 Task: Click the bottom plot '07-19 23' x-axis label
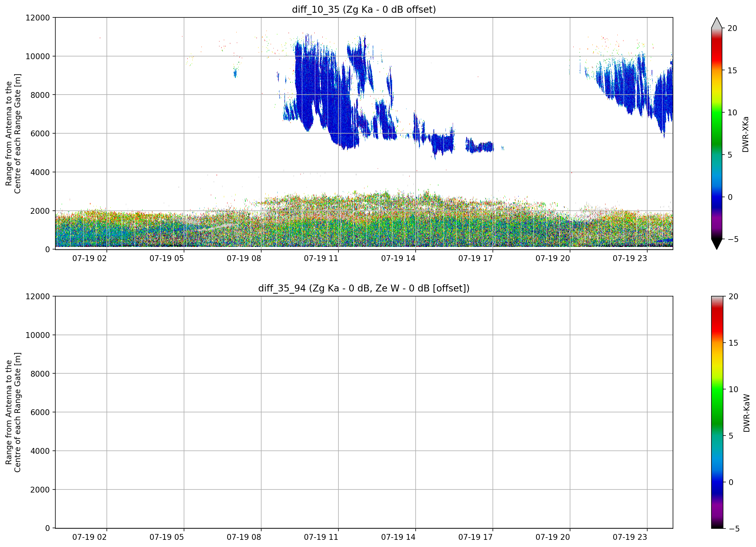point(630,537)
